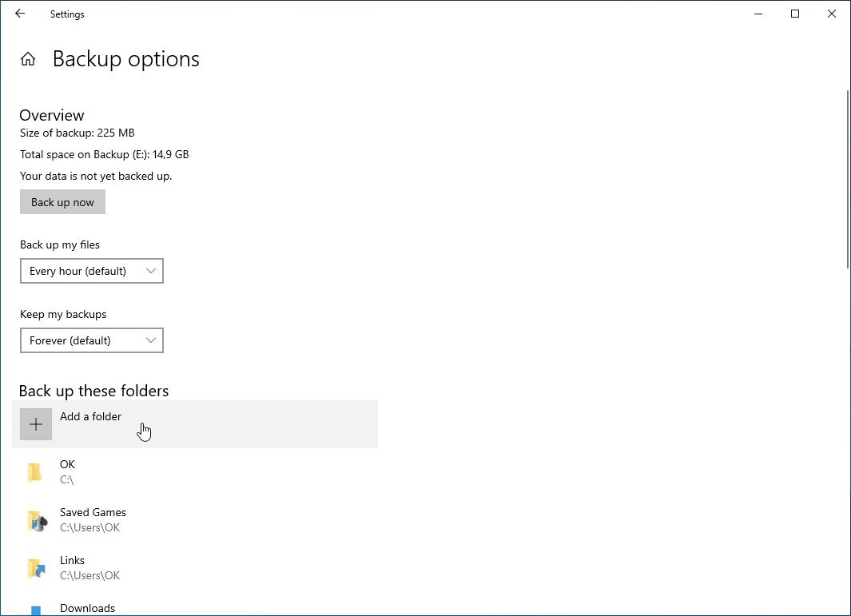The width and height of the screenshot is (851, 616).
Task: Click the Forever dropdown chevron
Action: point(151,340)
